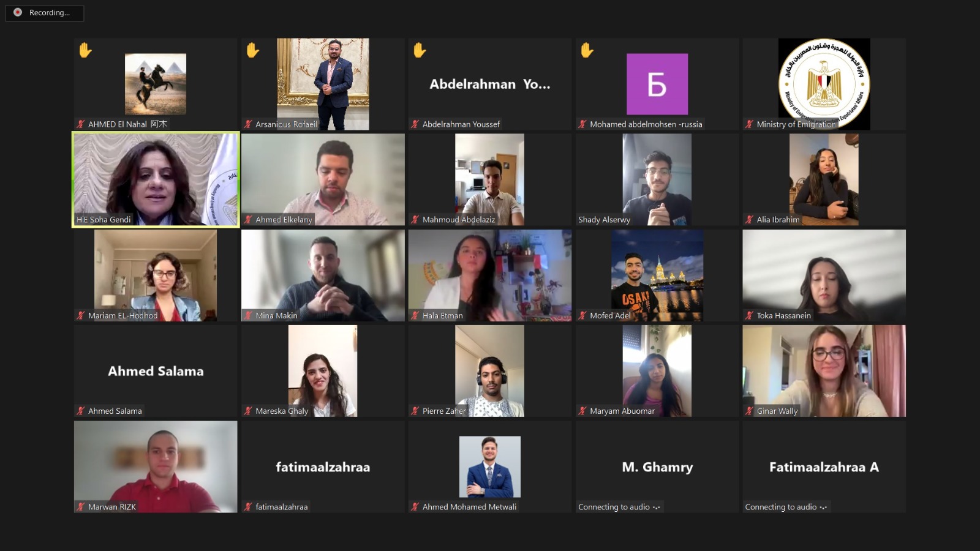Select Shady Alserwy's video tile
This screenshot has width=980, height=551.
click(x=657, y=179)
